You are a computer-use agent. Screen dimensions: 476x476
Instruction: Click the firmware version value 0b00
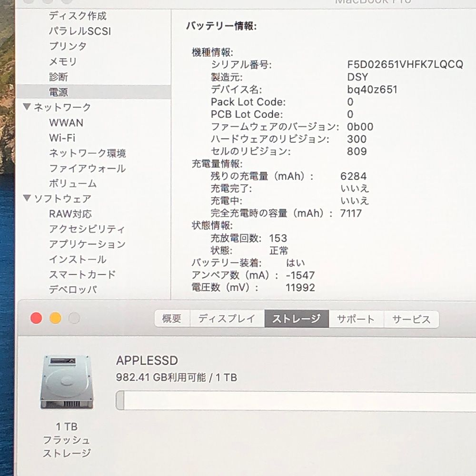(x=360, y=127)
